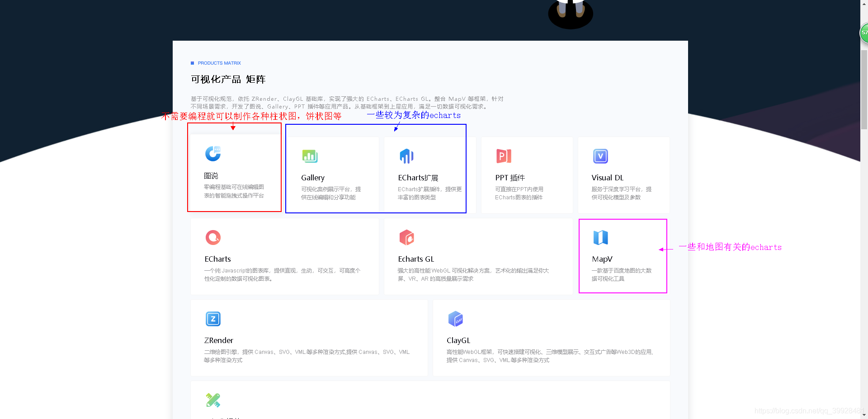This screenshot has width=868, height=419.
Task: Open the Gallery product title
Action: pyautogui.click(x=313, y=178)
